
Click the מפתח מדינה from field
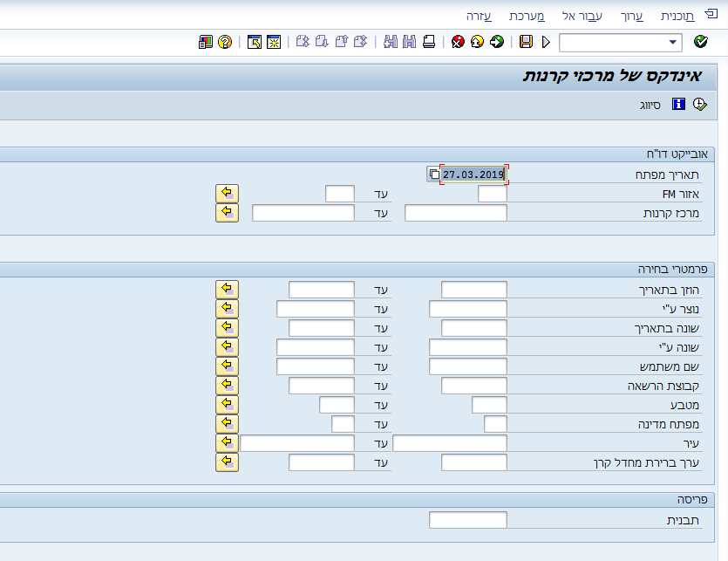click(495, 424)
